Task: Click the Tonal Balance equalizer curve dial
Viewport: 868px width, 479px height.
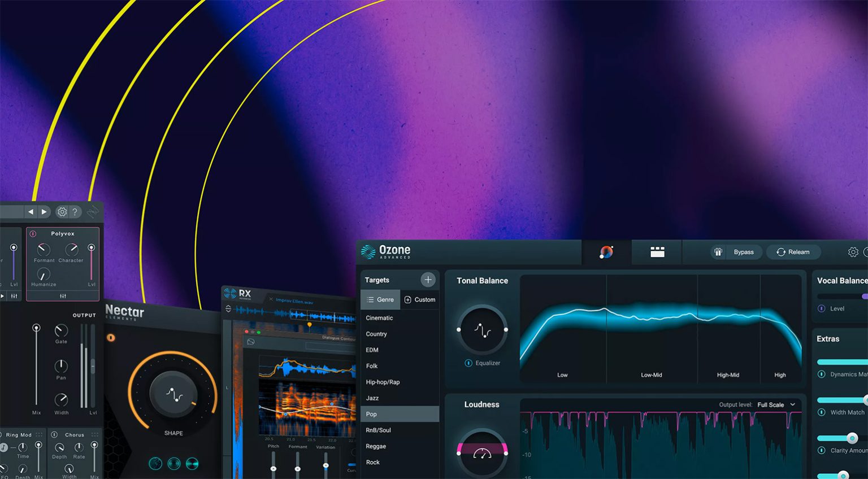Action: tap(482, 330)
